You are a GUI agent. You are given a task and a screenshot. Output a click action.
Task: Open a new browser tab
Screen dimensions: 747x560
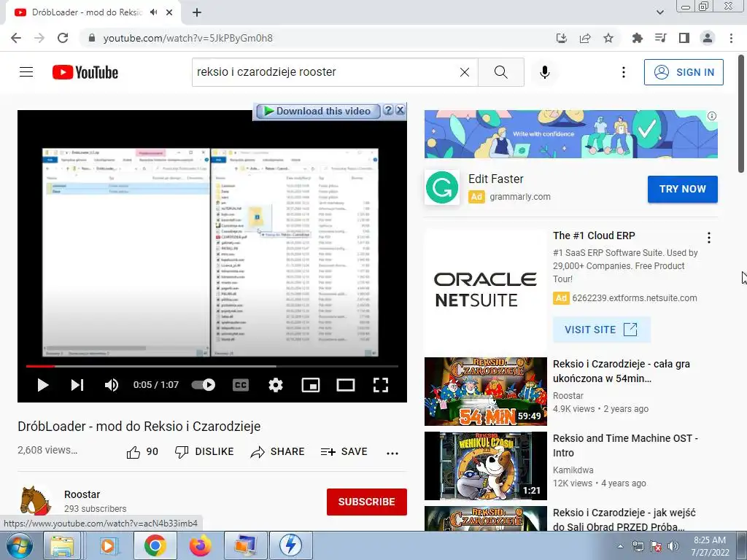197,12
